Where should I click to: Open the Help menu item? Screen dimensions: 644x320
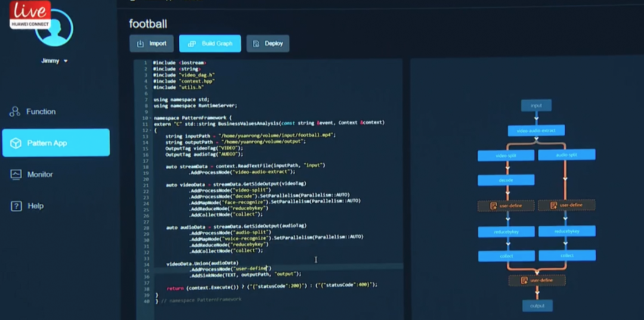tap(35, 206)
